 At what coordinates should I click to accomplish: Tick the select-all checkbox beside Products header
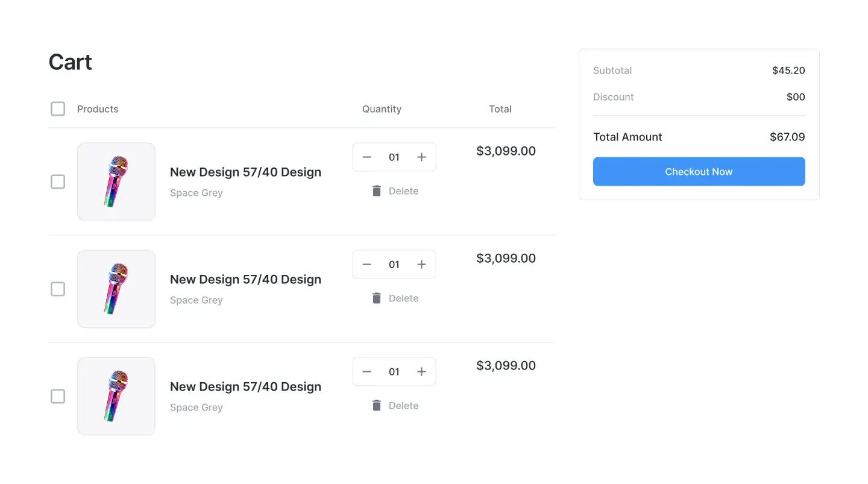58,109
